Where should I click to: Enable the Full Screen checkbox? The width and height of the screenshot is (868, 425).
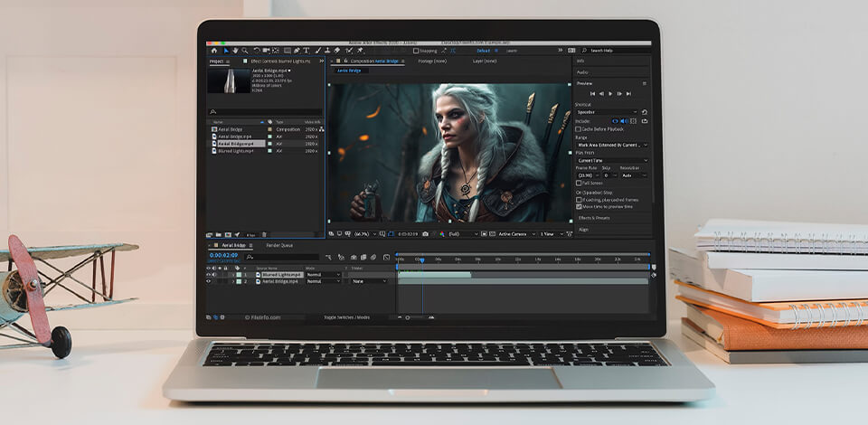click(579, 182)
